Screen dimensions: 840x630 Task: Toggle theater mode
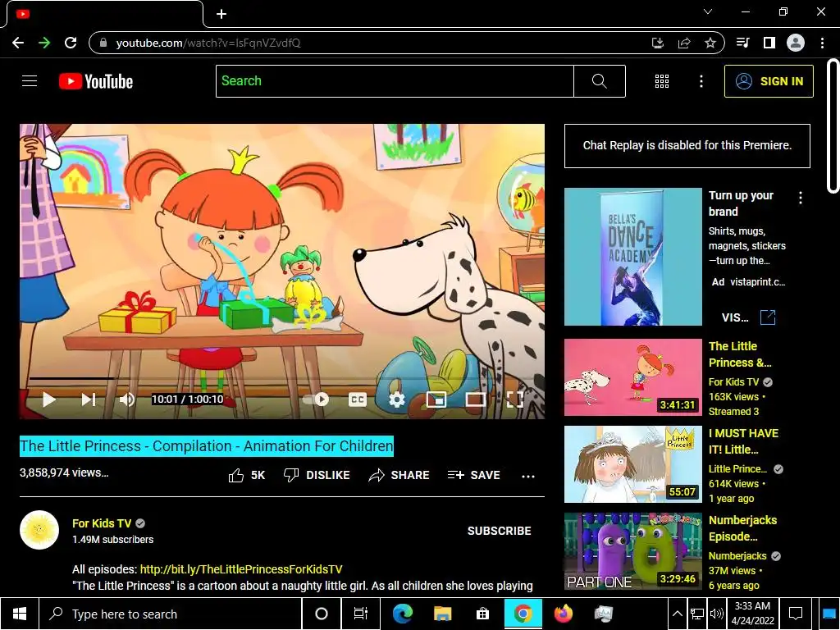click(476, 399)
